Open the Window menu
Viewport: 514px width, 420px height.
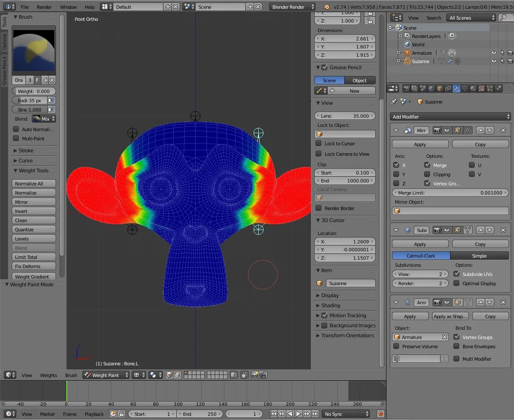(68, 7)
